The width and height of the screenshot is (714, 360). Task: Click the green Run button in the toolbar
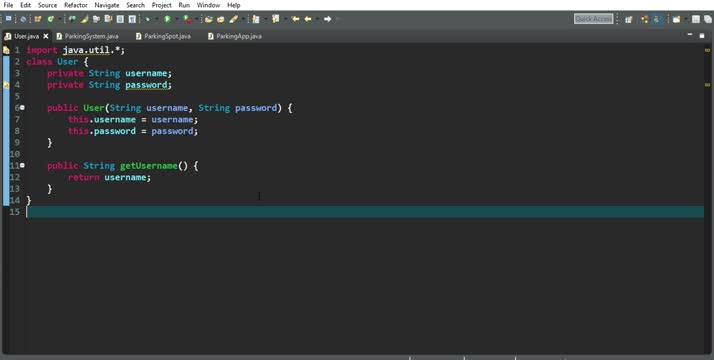point(168,19)
